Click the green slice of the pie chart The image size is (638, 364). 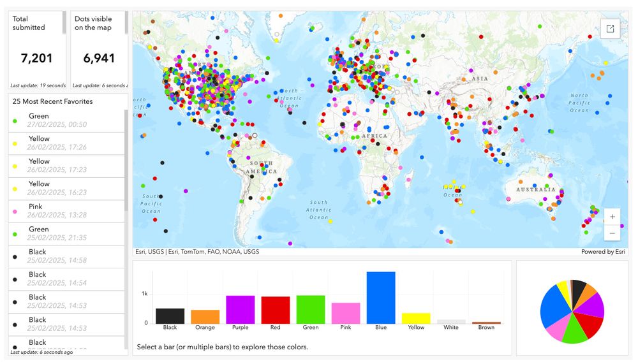tap(574, 331)
